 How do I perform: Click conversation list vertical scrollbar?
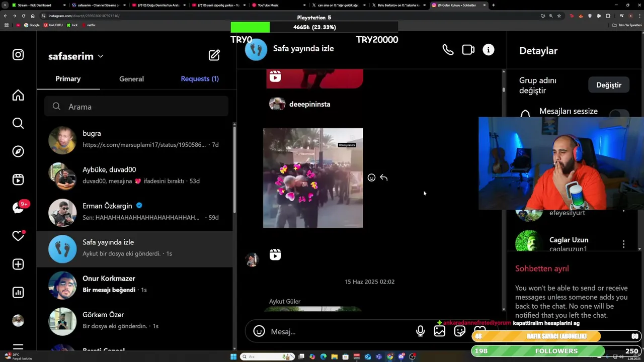[234, 170]
